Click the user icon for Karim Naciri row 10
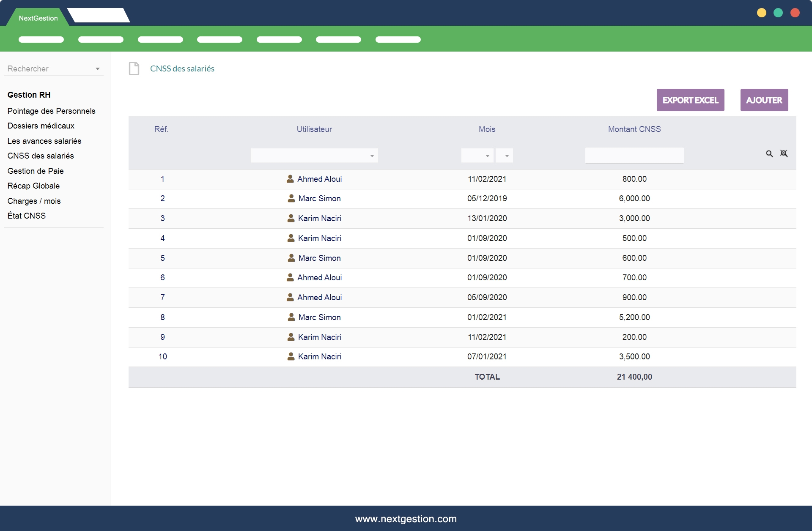This screenshot has height=531, width=812. click(291, 356)
